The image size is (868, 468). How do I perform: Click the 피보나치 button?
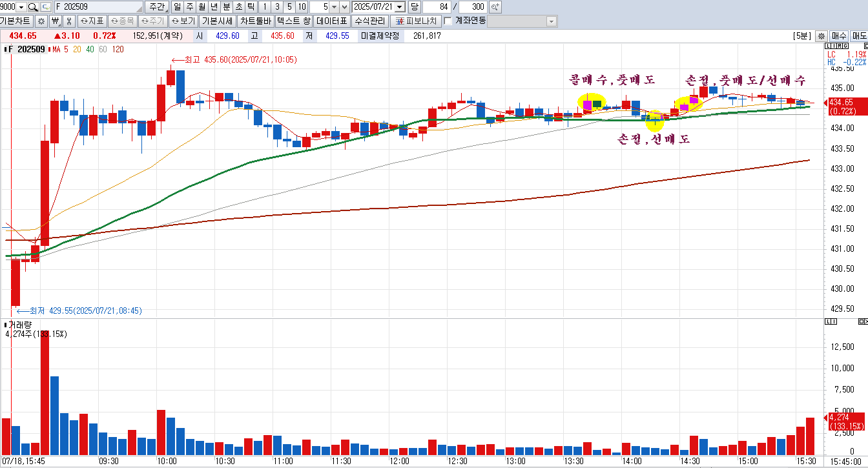point(417,21)
